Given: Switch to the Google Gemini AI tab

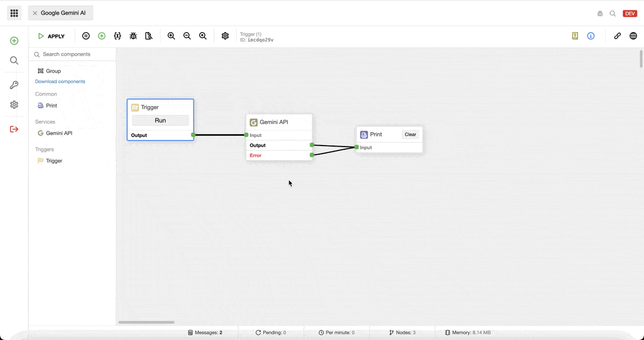Looking at the screenshot, I should pos(63,13).
